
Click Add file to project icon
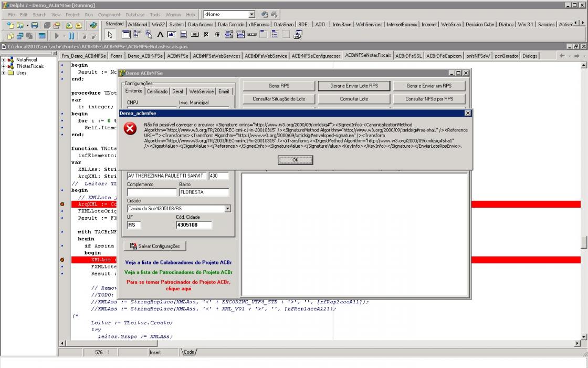[69, 25]
